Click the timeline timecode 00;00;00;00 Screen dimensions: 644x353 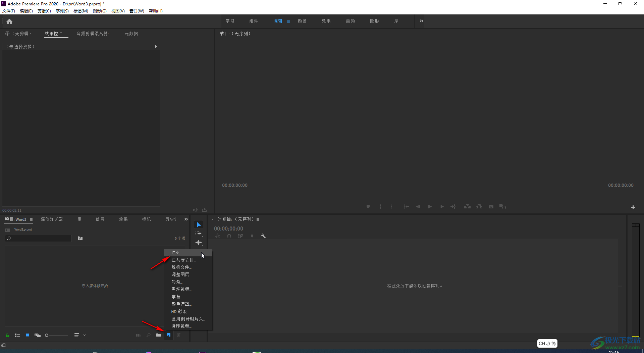click(x=229, y=229)
